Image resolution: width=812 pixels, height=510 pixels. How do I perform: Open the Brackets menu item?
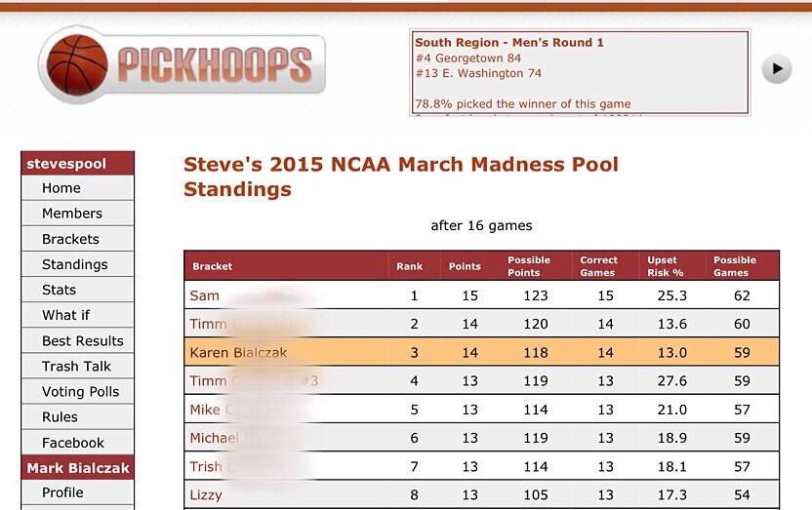pyautogui.click(x=70, y=239)
